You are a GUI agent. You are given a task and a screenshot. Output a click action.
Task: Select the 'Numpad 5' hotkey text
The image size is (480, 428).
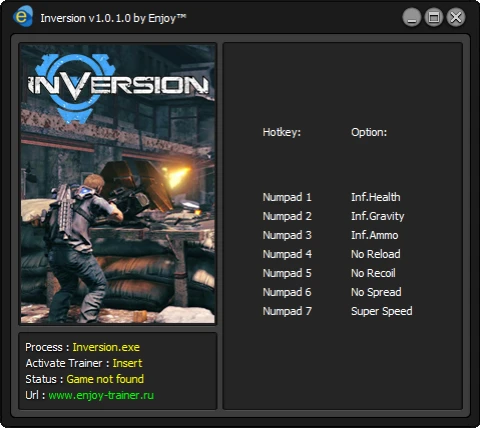tap(287, 273)
